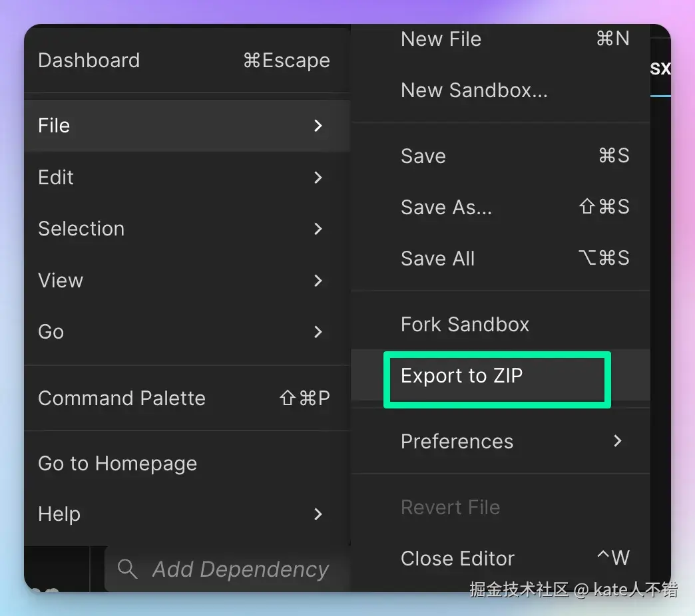The image size is (695, 616).
Task: Choose Close Editor
Action: [501, 559]
